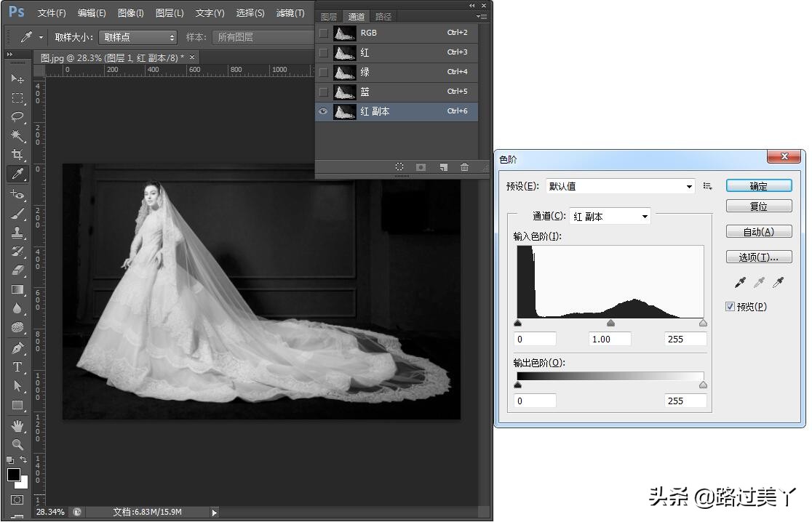Viewport: 812px width, 522px height.
Task: Select the Clone Stamp tool
Action: [17, 233]
